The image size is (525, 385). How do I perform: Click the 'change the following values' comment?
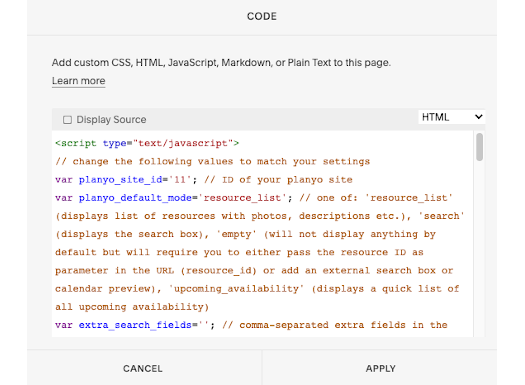coord(213,162)
